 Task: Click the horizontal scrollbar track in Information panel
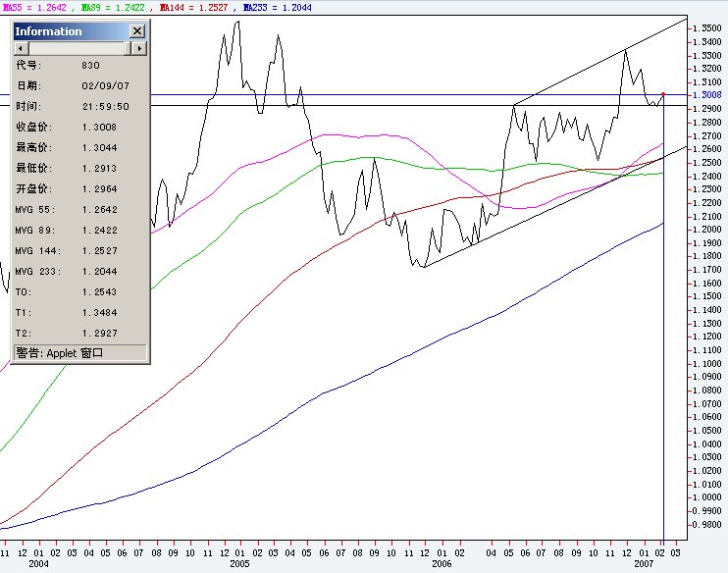coord(77,48)
